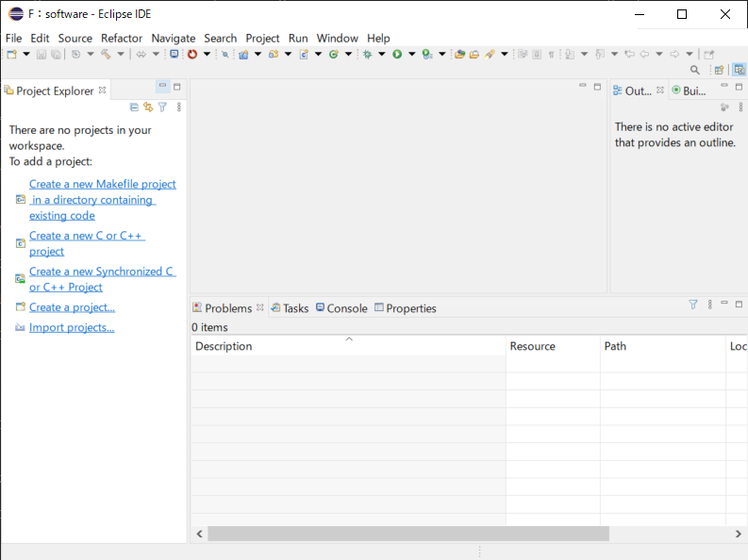Click the horizontal scrollbar in Problems view
748x560 pixels.
point(407,534)
